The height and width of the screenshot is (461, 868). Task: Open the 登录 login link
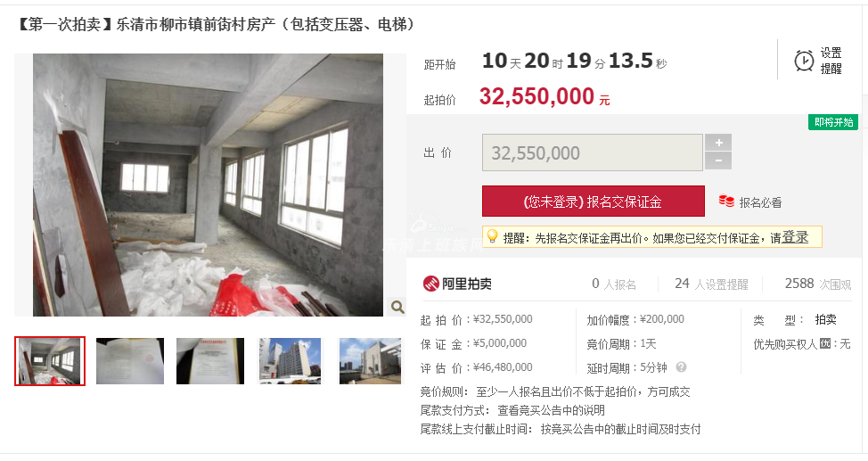point(795,237)
